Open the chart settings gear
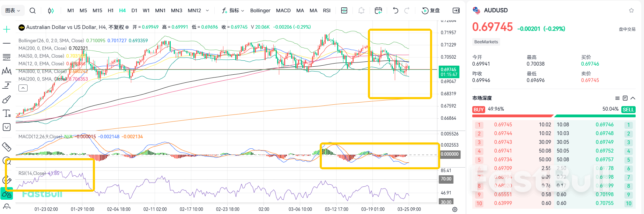 click(x=455, y=209)
